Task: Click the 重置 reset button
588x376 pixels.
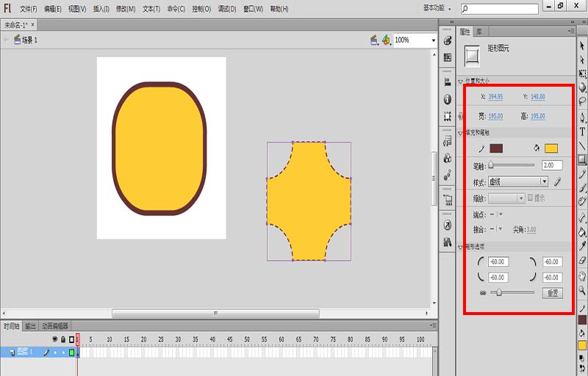Action: point(553,293)
